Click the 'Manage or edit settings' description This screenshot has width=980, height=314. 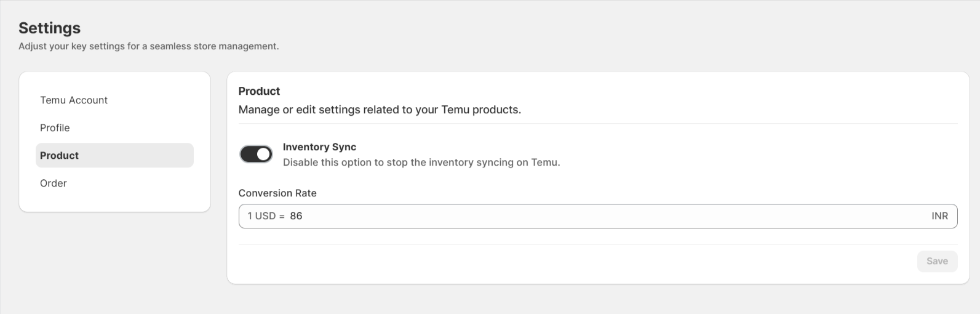tap(380, 110)
